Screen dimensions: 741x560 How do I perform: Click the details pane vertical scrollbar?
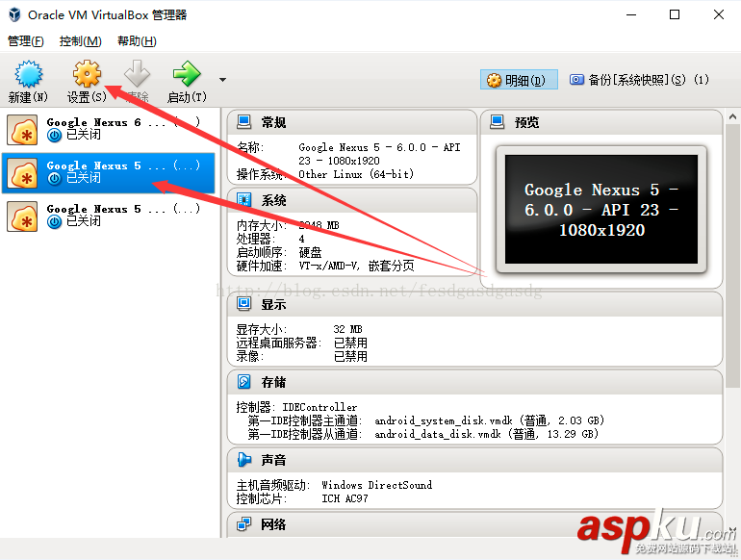point(732,255)
